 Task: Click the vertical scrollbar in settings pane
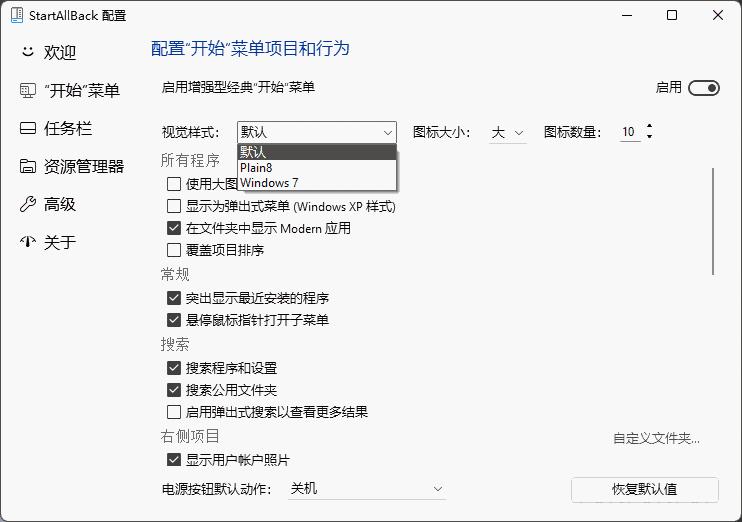(x=713, y=220)
